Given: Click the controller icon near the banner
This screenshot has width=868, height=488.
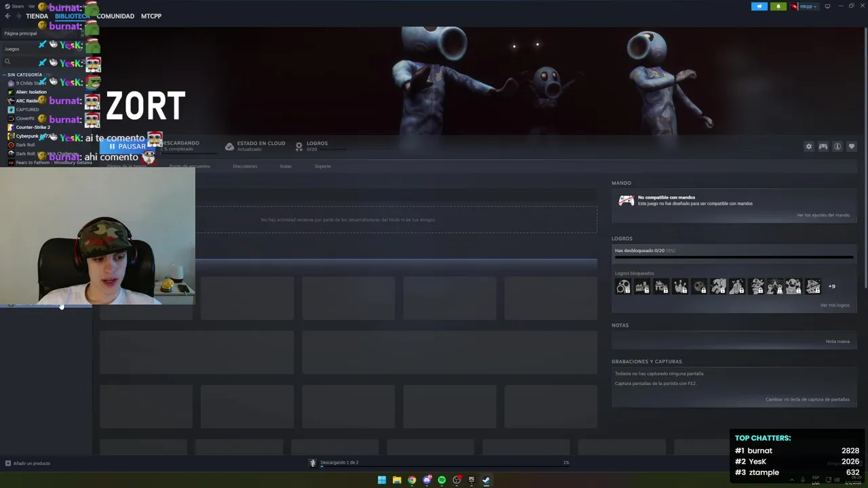Looking at the screenshot, I should point(823,146).
